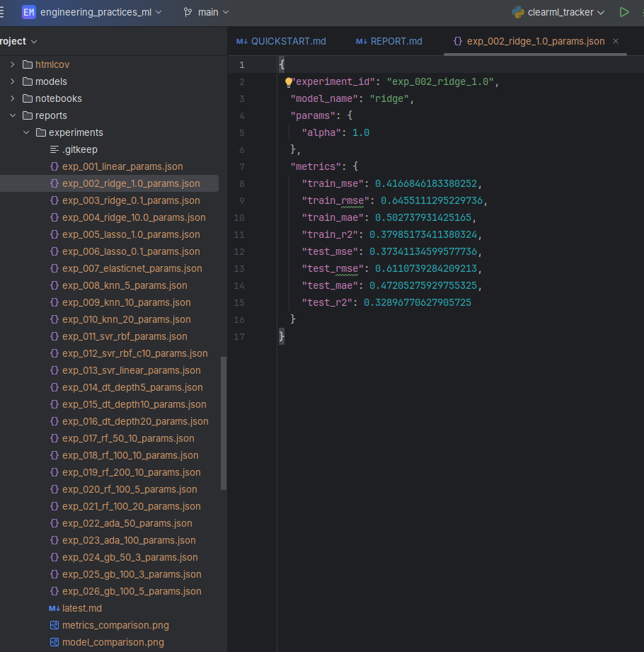Click the metrics_comparison.png image file icon
Viewport: 644px width, 652px height.
tap(54, 625)
